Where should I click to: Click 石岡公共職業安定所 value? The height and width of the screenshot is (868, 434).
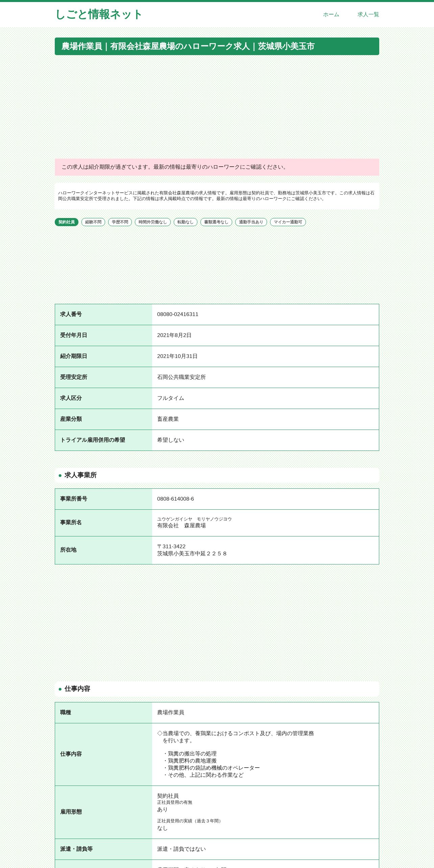coord(182,377)
